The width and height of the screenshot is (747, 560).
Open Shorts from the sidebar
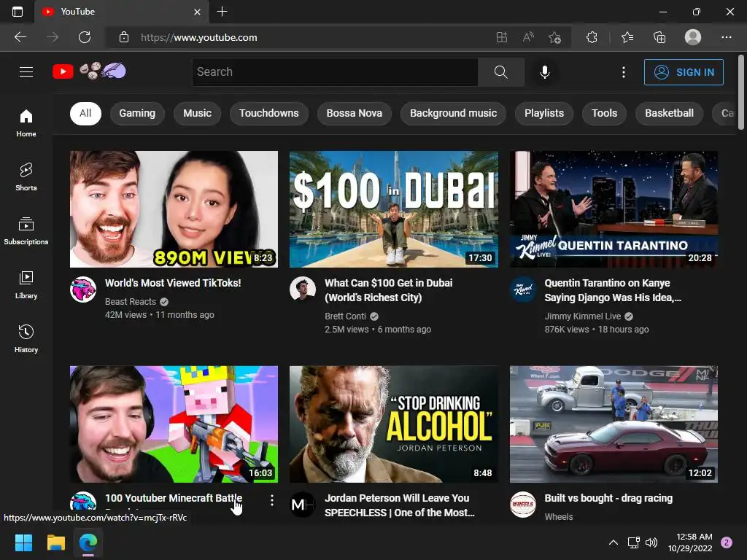(26, 176)
